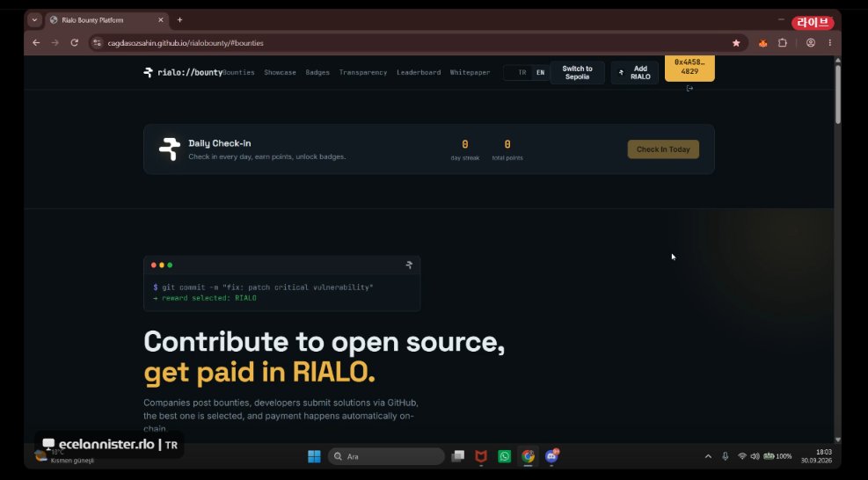Open Task View on the taskbar
Screen dimensions: 868x480
pyautogui.click(x=458, y=456)
